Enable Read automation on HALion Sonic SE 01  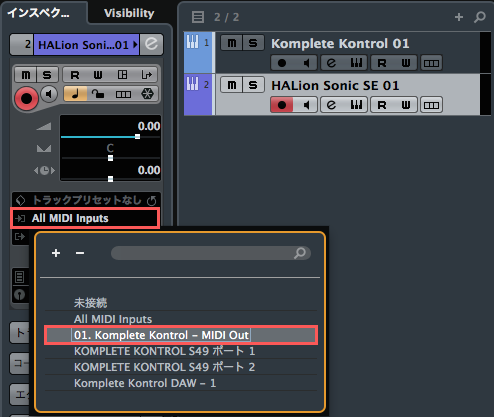(382, 105)
